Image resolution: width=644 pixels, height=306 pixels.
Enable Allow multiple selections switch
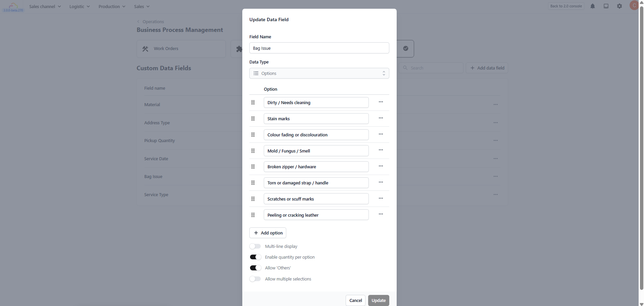click(x=255, y=279)
